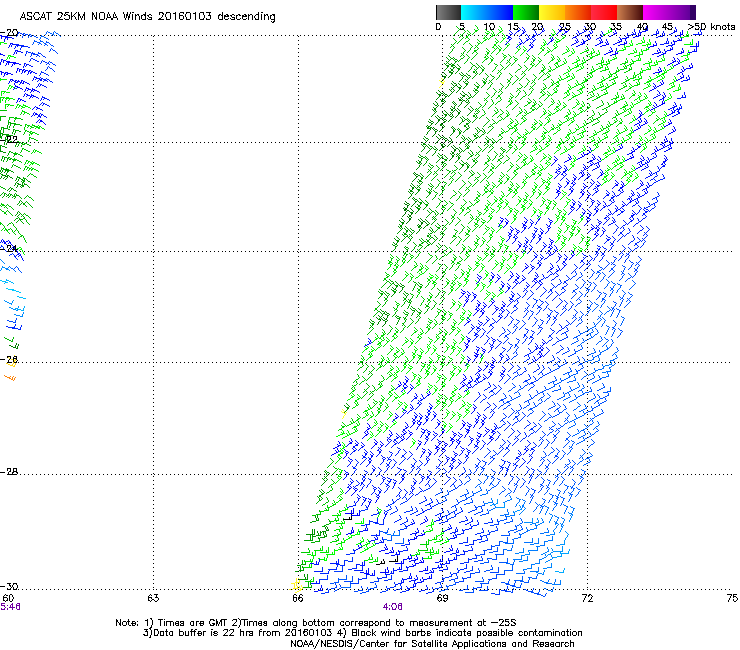740x650 pixels.
Task: Click the '69' longitude axis label
Action: point(442,598)
